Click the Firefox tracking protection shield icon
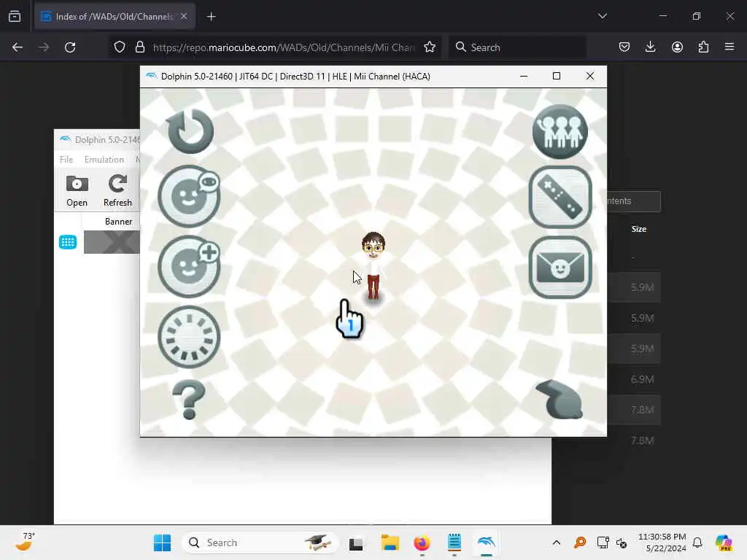Viewport: 747px width, 560px height. pos(120,47)
